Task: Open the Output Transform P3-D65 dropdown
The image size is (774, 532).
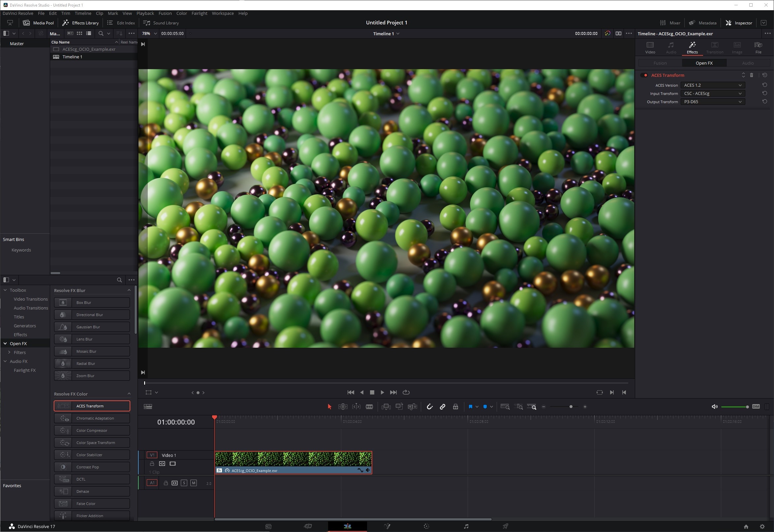Action: (712, 102)
